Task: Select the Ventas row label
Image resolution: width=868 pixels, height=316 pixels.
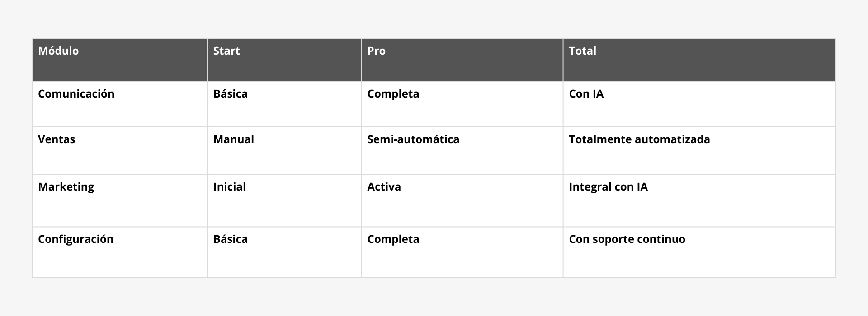Action: pyautogui.click(x=57, y=139)
